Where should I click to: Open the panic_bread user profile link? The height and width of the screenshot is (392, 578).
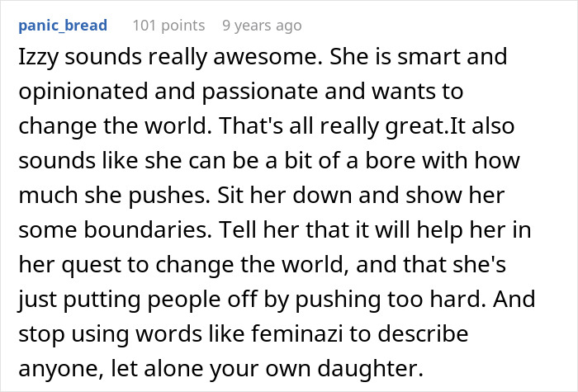pyautogui.click(x=61, y=26)
